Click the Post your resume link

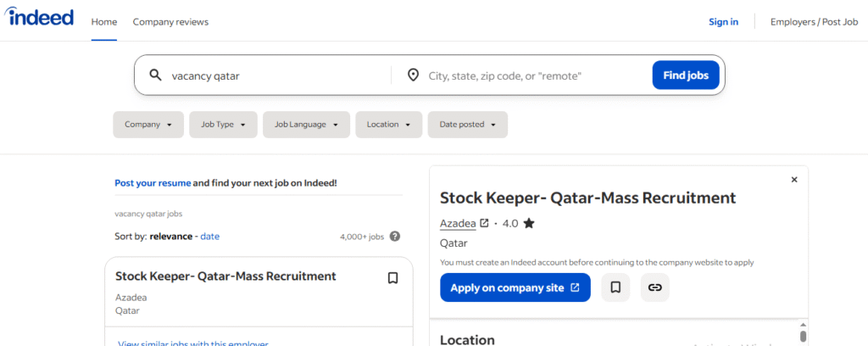(153, 182)
